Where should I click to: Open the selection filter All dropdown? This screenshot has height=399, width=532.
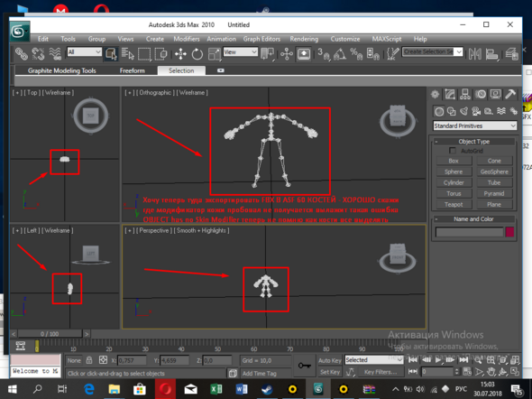[84, 52]
